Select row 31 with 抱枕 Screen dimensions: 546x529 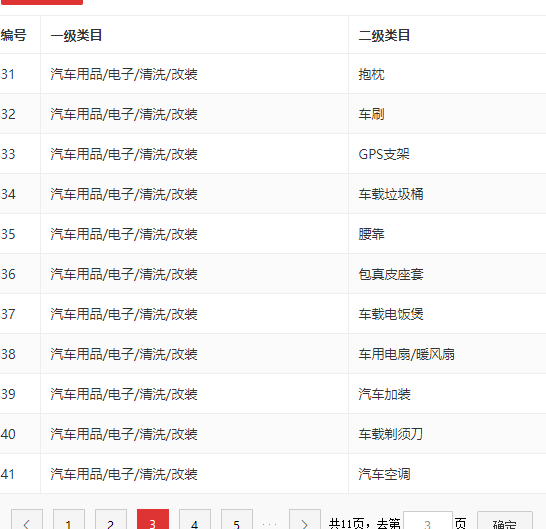click(273, 74)
